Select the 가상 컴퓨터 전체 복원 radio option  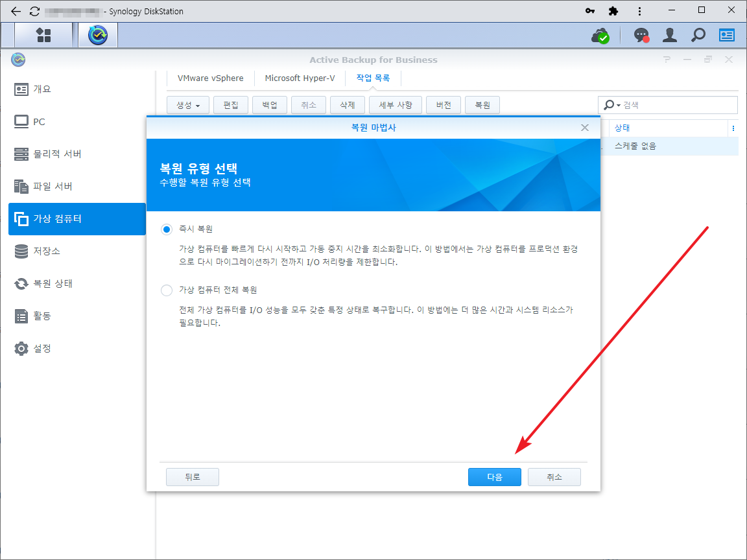coord(166,290)
